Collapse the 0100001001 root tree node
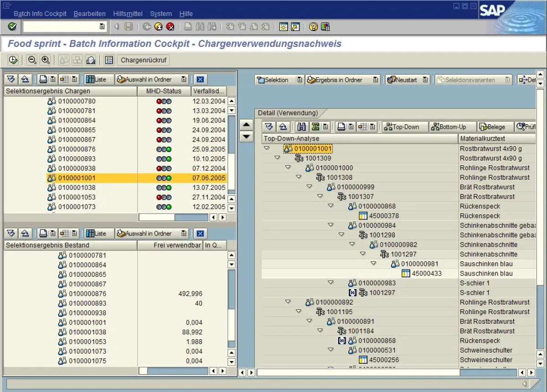The height and width of the screenshot is (392, 547). point(267,148)
